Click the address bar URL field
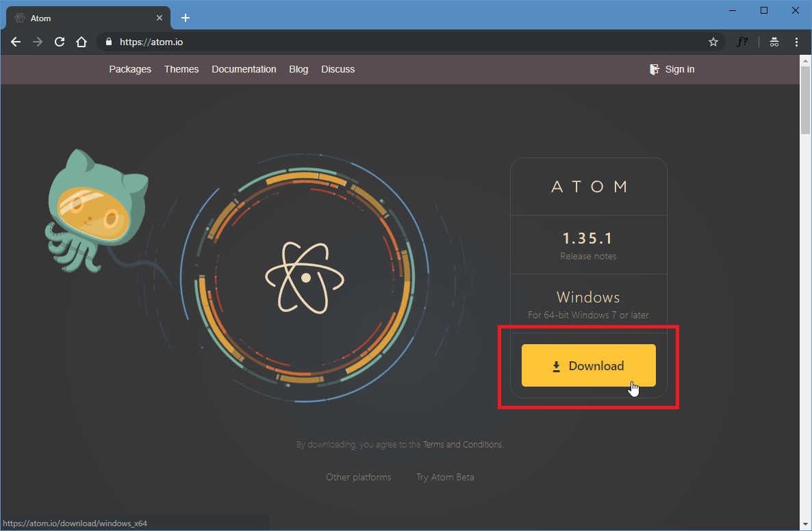 coord(411,42)
